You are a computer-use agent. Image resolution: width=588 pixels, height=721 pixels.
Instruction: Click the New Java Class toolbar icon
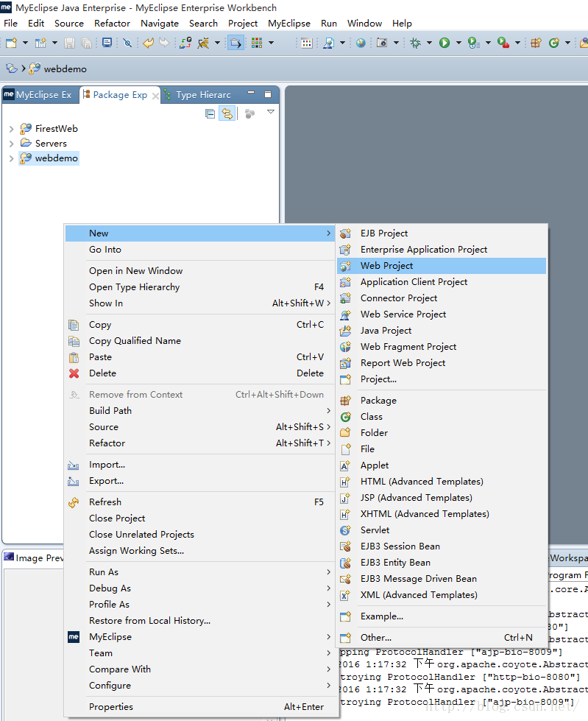click(x=554, y=43)
